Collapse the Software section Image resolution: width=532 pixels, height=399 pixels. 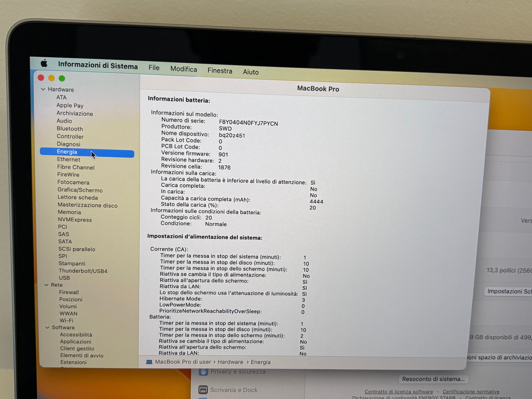pos(47,327)
